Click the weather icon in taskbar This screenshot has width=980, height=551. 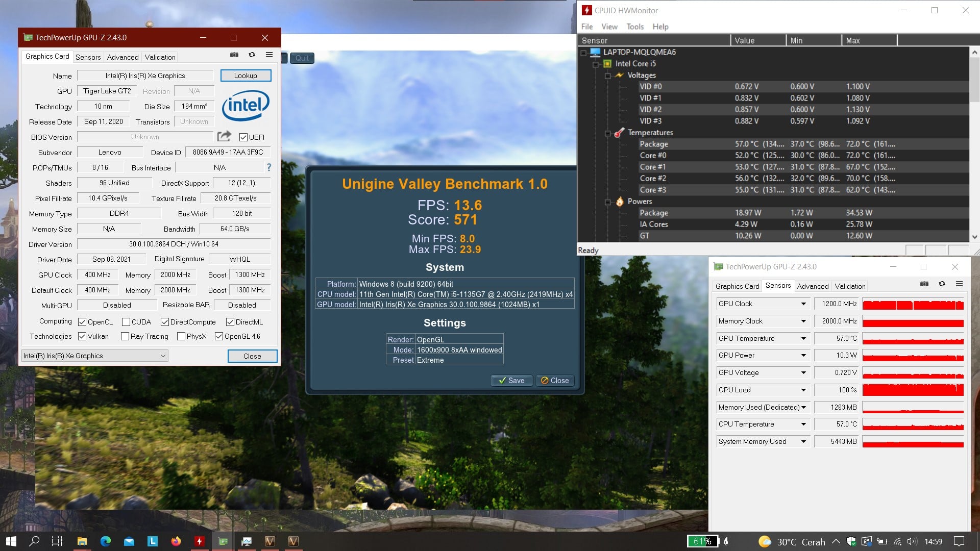(x=765, y=542)
